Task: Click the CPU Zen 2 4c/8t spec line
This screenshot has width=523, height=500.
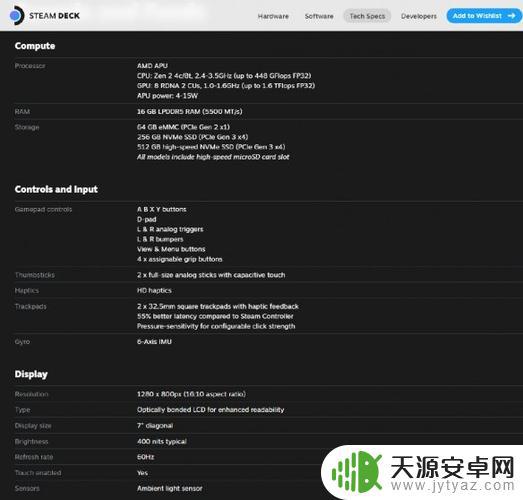Action: [224, 76]
